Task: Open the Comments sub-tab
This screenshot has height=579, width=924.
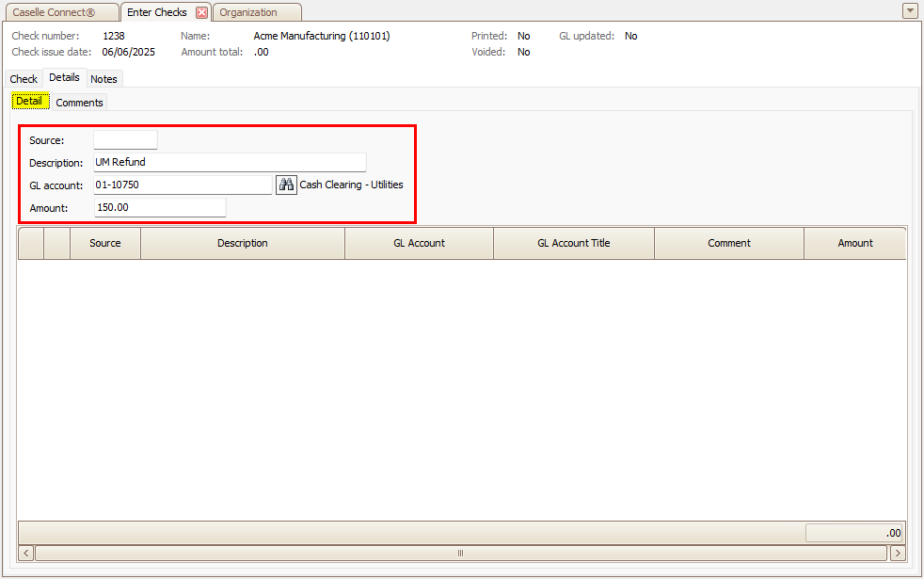Action: pyautogui.click(x=79, y=103)
